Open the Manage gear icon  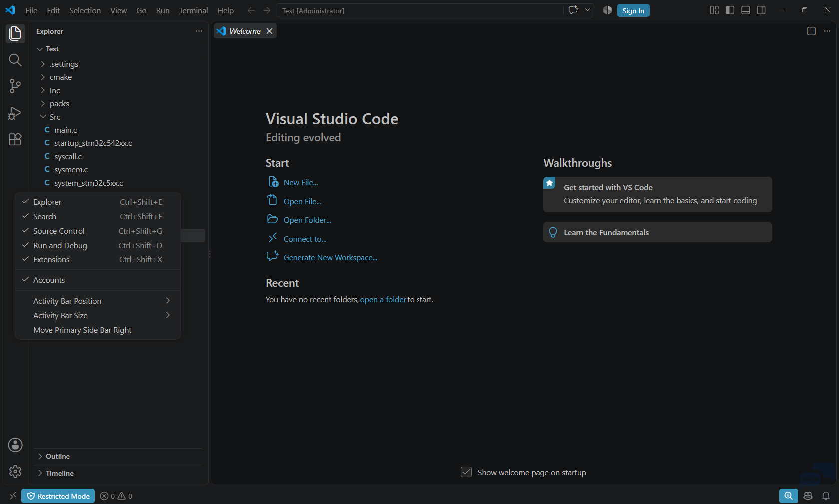tap(15, 471)
